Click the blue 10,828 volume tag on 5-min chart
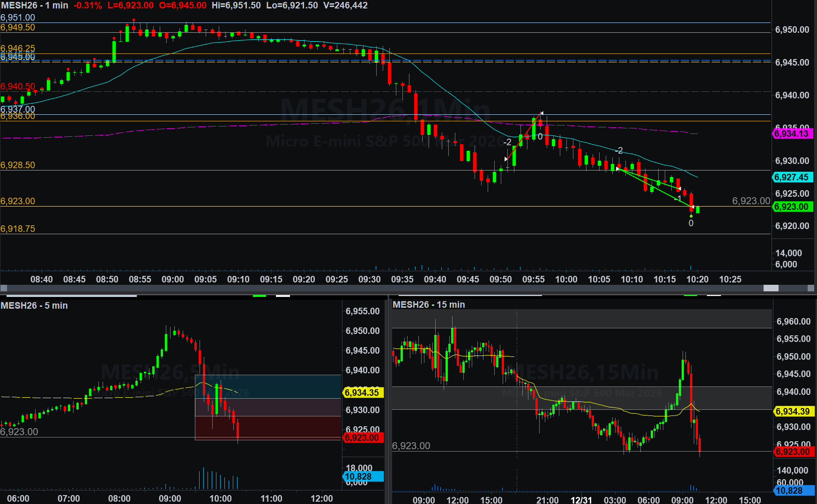 (x=363, y=477)
